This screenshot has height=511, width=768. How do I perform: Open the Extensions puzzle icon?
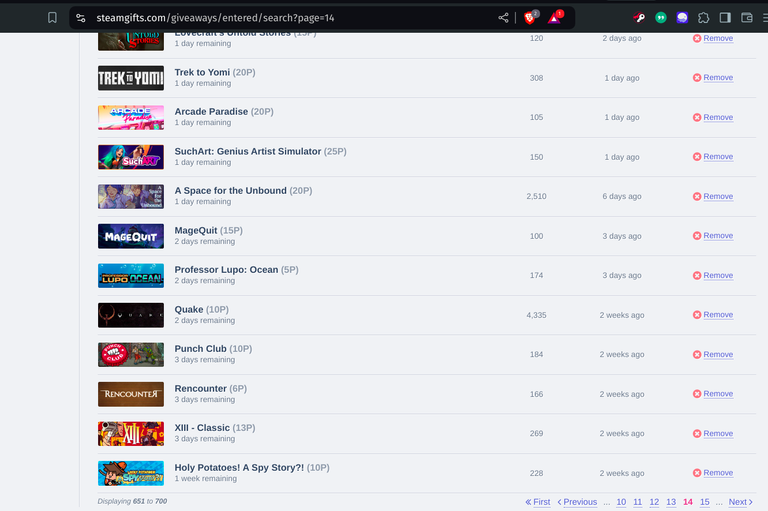click(x=704, y=18)
